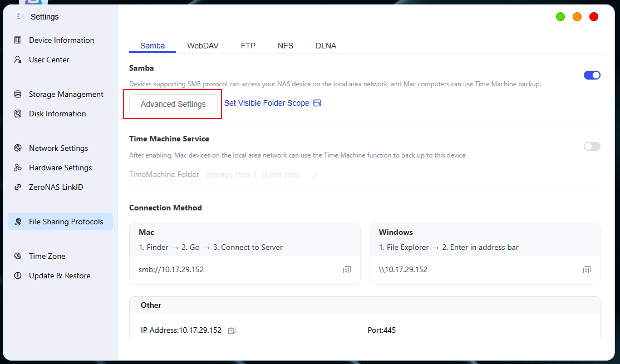Open Update & Restore page
This screenshot has height=364, width=620.
61,276
